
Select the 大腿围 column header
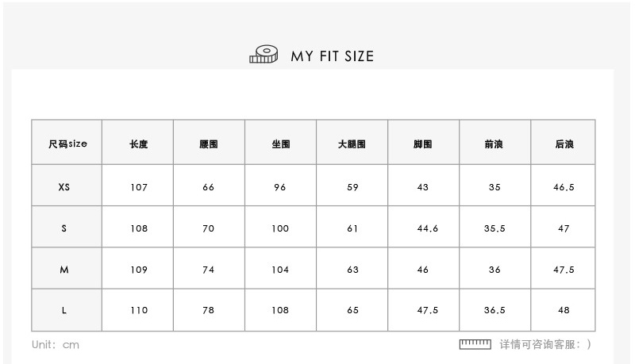tap(352, 144)
